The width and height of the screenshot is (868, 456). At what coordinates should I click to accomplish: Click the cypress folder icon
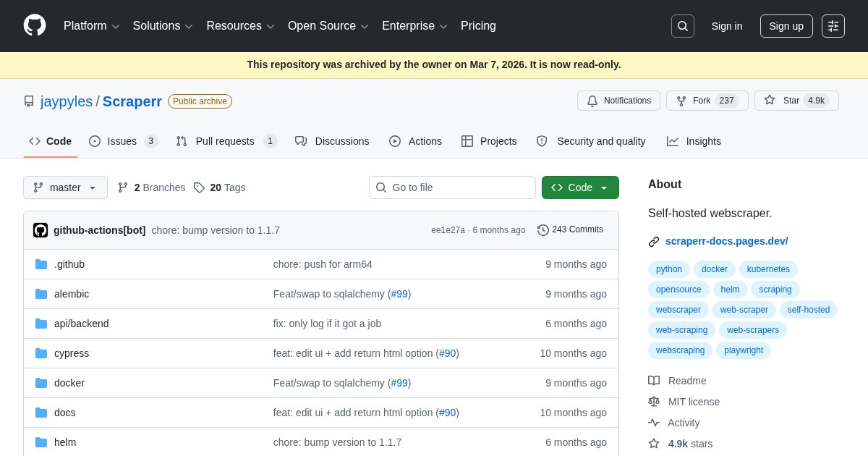41,353
